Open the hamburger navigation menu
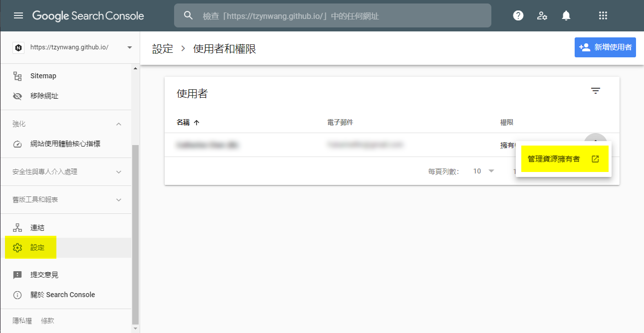Image resolution: width=644 pixels, height=333 pixels. click(x=18, y=15)
